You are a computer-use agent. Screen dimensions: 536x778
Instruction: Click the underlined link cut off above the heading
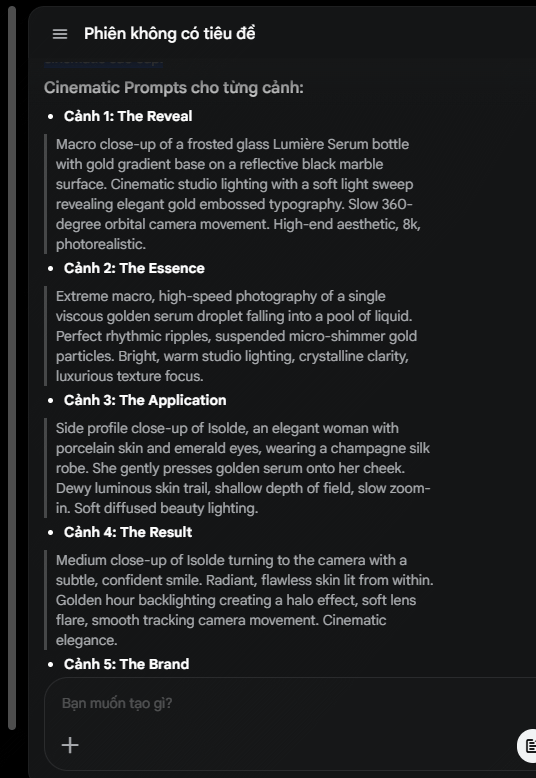coord(103,62)
